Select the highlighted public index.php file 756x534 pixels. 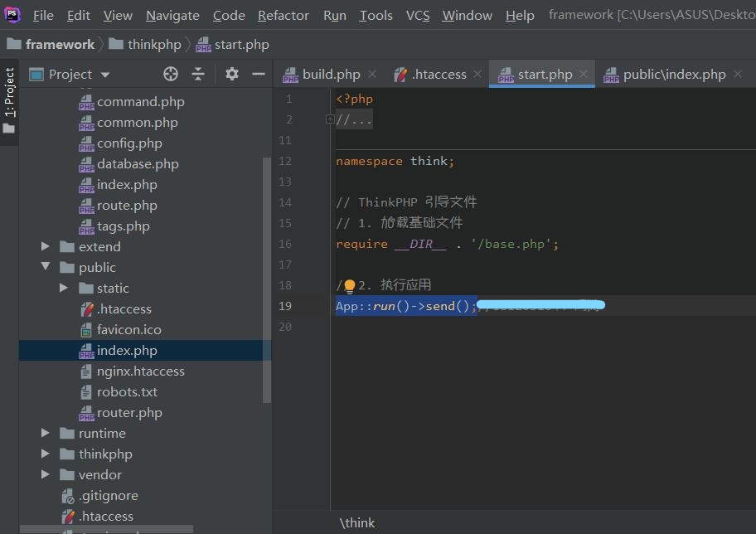(145, 351)
